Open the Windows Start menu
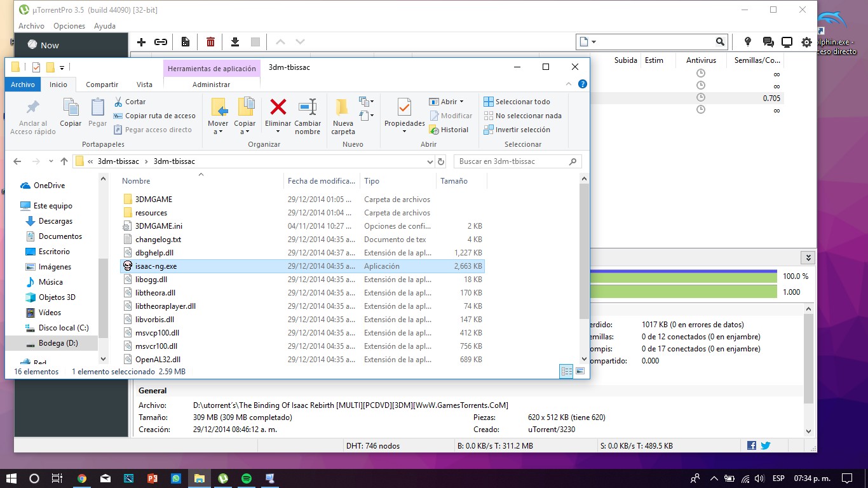Image resolution: width=868 pixels, height=488 pixels. (x=11, y=478)
